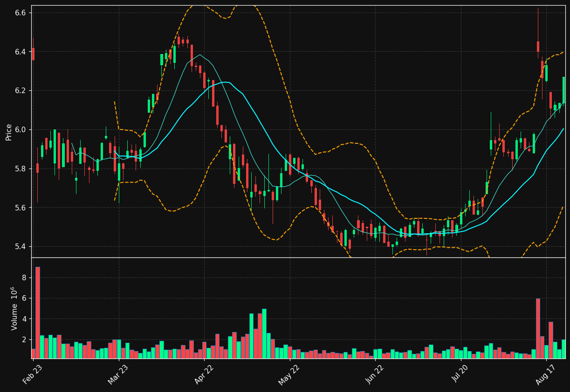Click the 5.6 price axis label
Viewport: 570px width, 392px height.
click(x=21, y=208)
